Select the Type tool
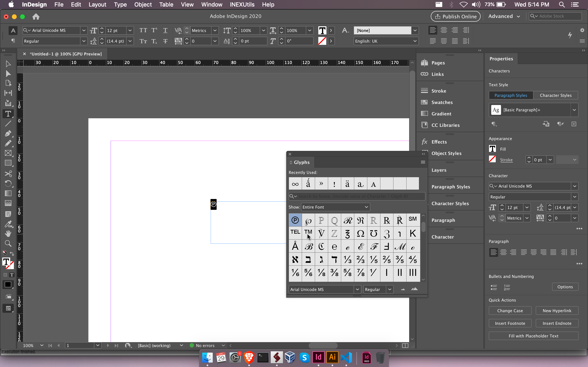 coord(8,114)
